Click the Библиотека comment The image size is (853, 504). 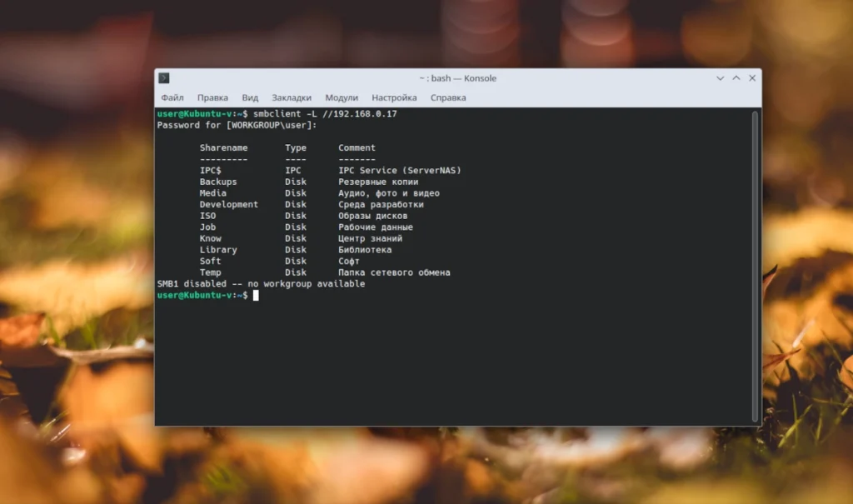click(x=365, y=250)
